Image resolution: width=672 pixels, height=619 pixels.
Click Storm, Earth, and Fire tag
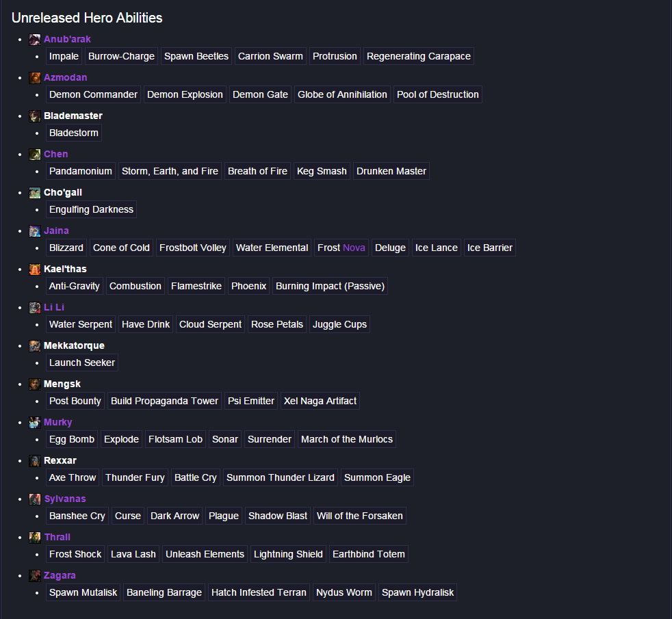(170, 171)
